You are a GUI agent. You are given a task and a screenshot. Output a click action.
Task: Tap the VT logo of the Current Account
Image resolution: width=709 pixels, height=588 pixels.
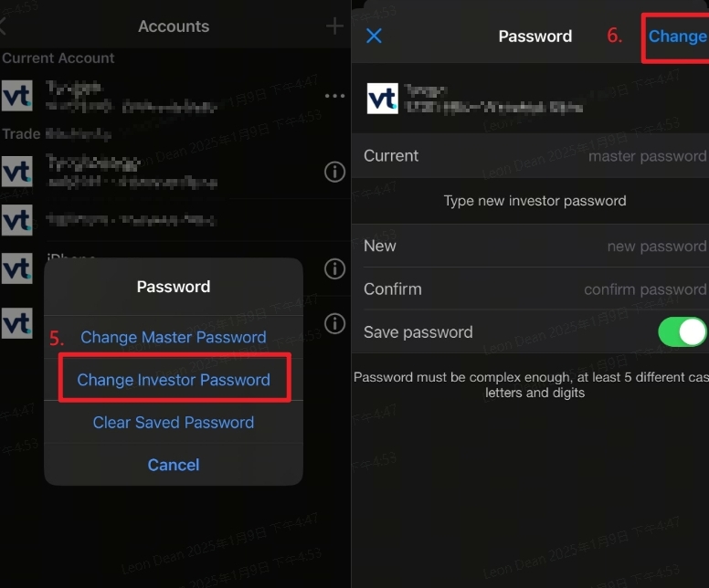tap(17, 96)
